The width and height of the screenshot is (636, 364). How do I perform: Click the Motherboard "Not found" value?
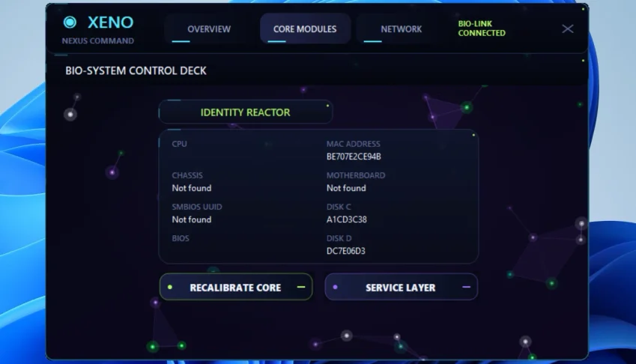pyautogui.click(x=346, y=188)
